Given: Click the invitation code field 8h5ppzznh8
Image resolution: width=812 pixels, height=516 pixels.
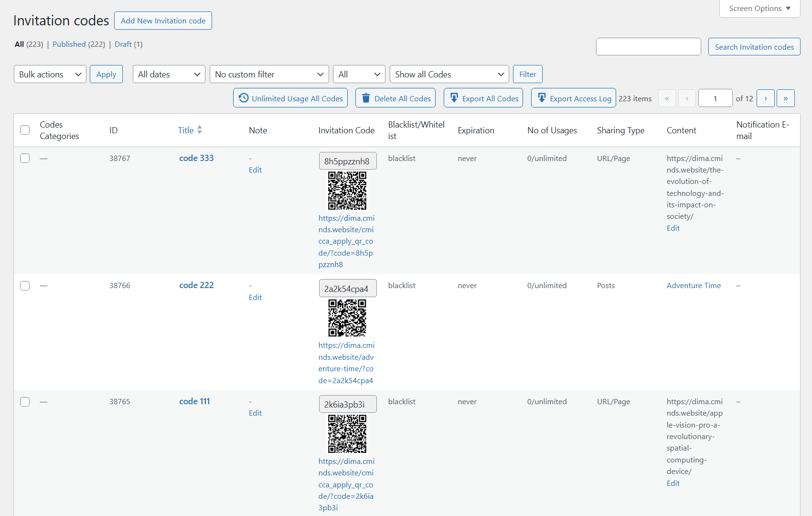Looking at the screenshot, I should [x=348, y=161].
